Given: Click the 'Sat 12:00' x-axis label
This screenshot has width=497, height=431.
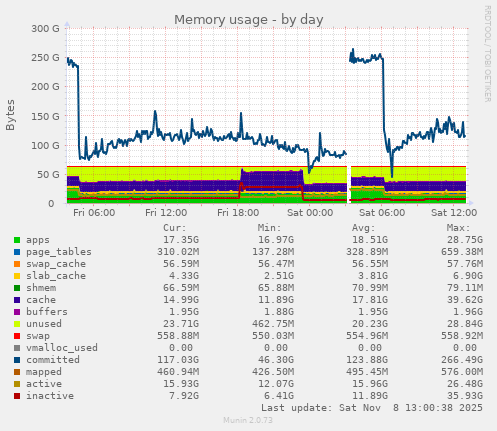Looking at the screenshot, I should point(454,213).
